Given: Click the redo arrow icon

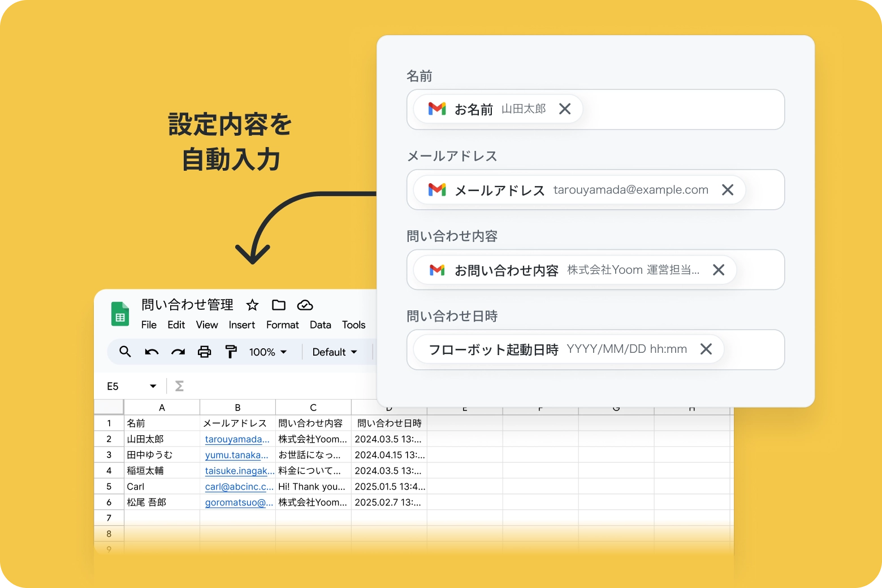Looking at the screenshot, I should [x=178, y=352].
